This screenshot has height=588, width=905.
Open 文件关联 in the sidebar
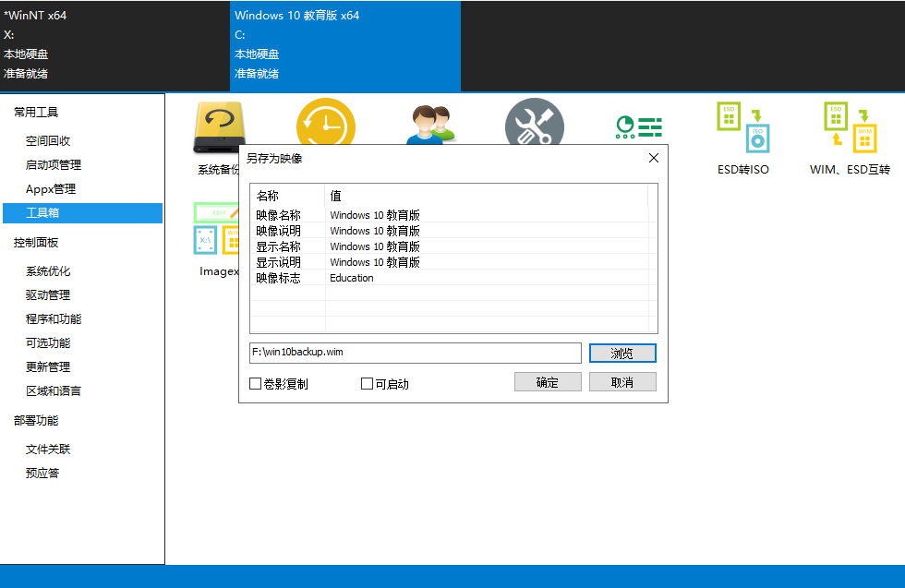pos(48,450)
